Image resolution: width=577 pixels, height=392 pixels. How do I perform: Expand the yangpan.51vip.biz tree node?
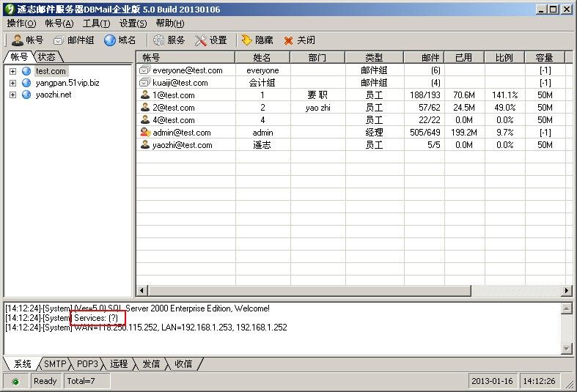(12, 83)
